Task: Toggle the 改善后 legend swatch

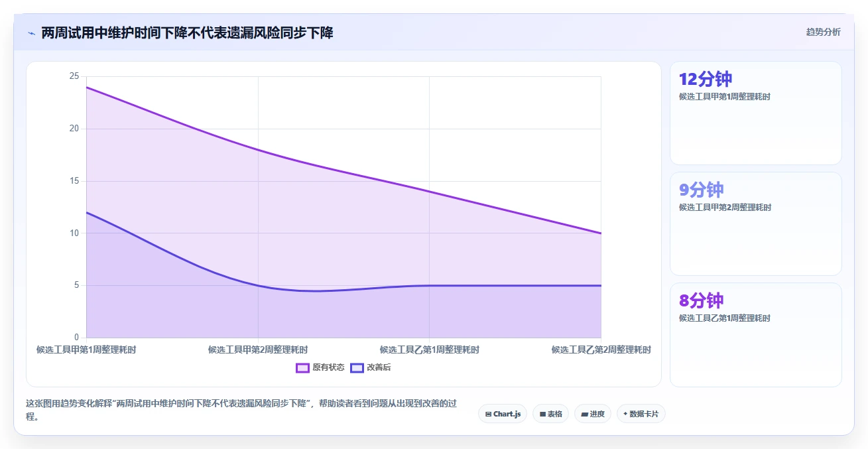Action: coord(357,367)
